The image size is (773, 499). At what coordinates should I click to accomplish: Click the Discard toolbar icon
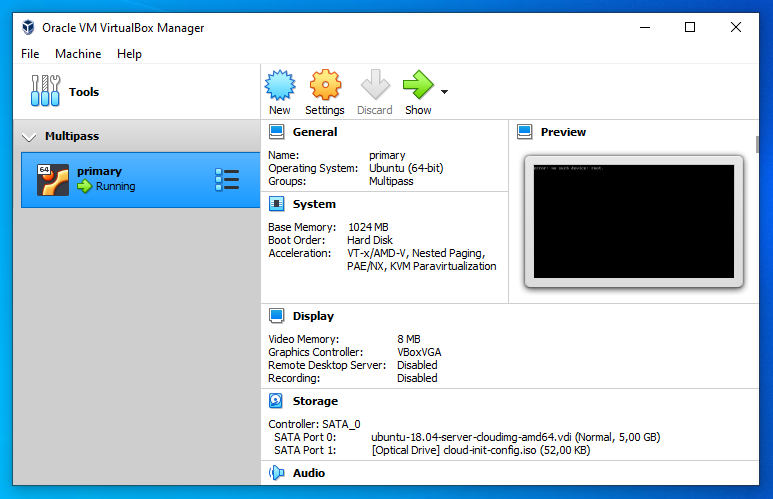pyautogui.click(x=375, y=85)
